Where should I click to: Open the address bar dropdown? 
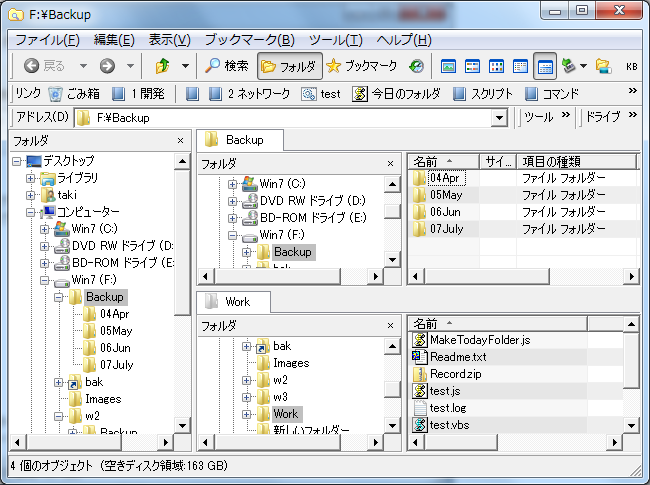tap(499, 118)
